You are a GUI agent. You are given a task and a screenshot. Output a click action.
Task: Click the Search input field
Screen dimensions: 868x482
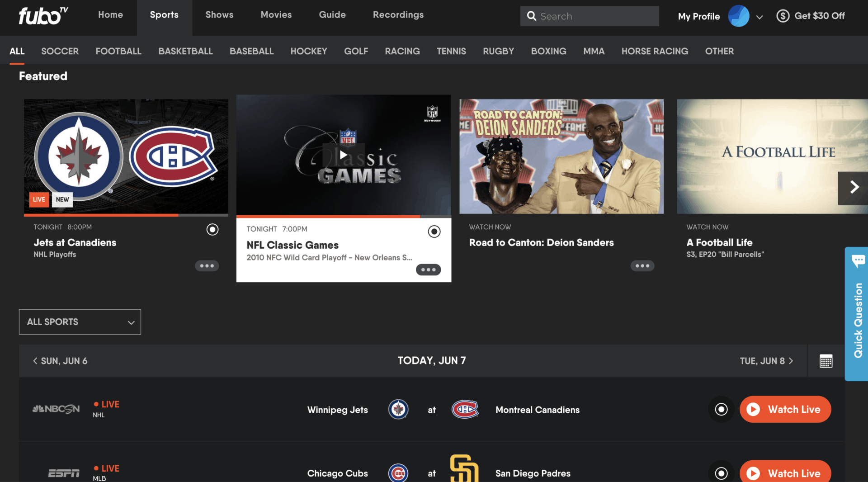pyautogui.click(x=590, y=16)
